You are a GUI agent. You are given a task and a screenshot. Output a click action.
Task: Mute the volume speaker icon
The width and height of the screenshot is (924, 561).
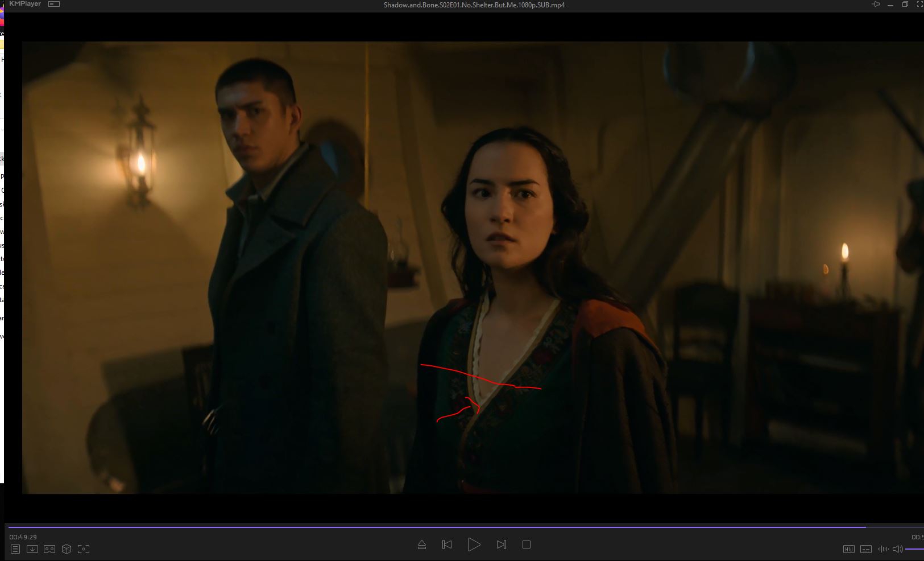tap(897, 549)
